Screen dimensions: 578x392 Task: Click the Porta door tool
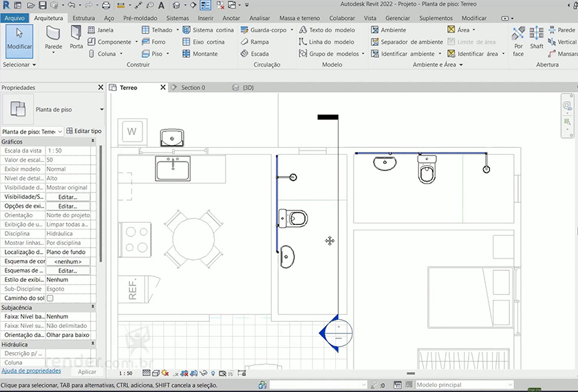pos(76,37)
